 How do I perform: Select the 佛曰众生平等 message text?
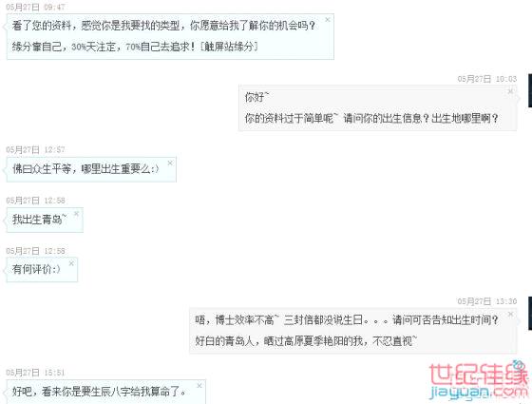85,169
